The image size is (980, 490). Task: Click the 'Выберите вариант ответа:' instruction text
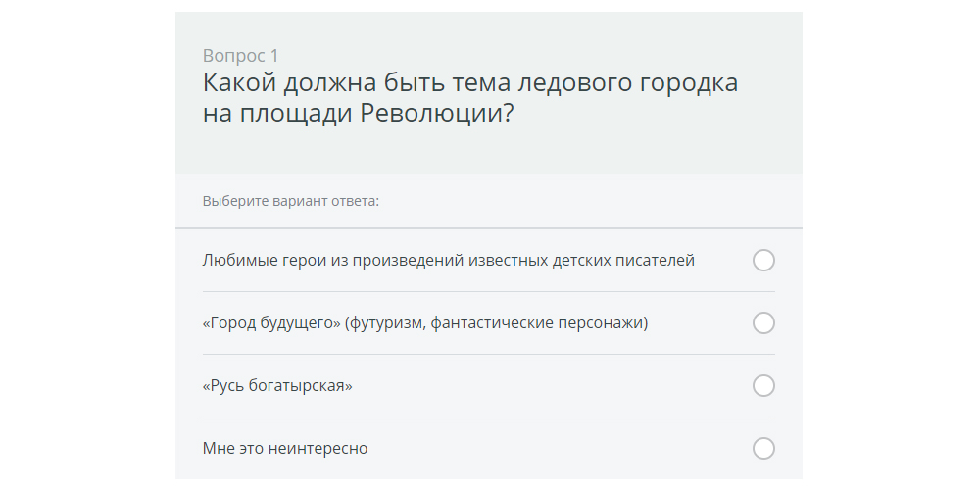coord(291,201)
